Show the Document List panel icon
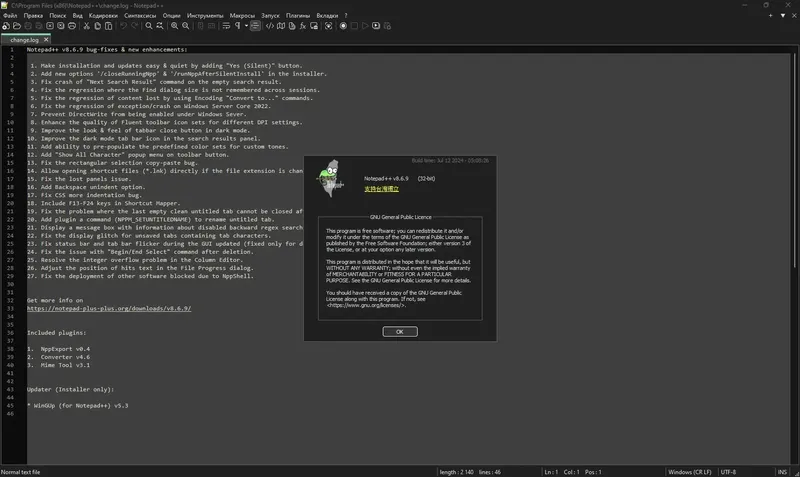 pyautogui.click(x=292, y=26)
